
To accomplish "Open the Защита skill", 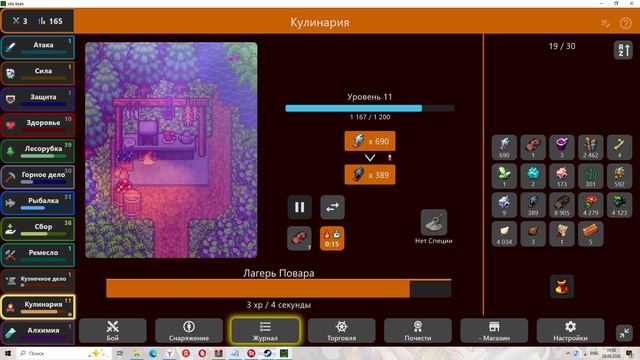I will point(38,99).
